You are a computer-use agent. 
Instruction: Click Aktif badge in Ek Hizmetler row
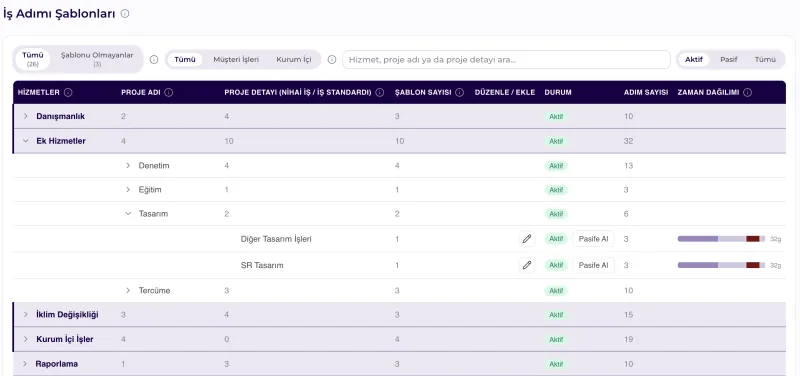[x=556, y=141]
